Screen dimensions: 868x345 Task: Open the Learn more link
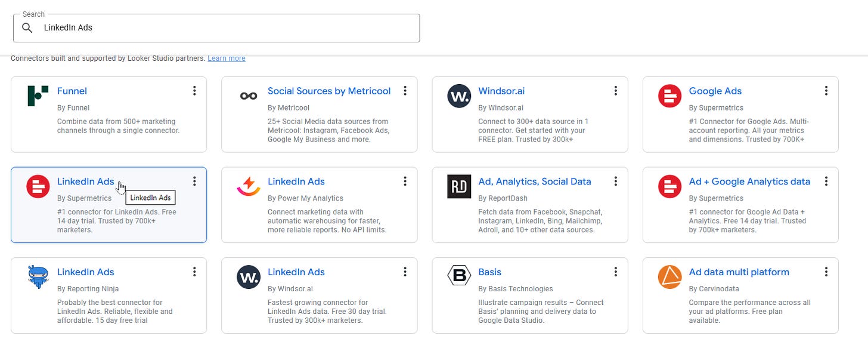tap(226, 58)
